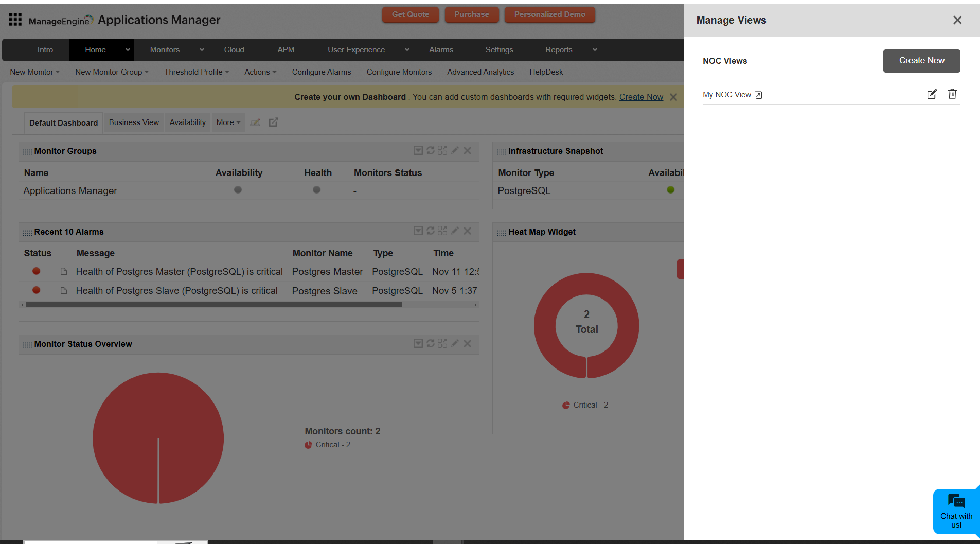Open the apps grid launcher icon
This screenshot has height=544, width=980.
(15, 20)
